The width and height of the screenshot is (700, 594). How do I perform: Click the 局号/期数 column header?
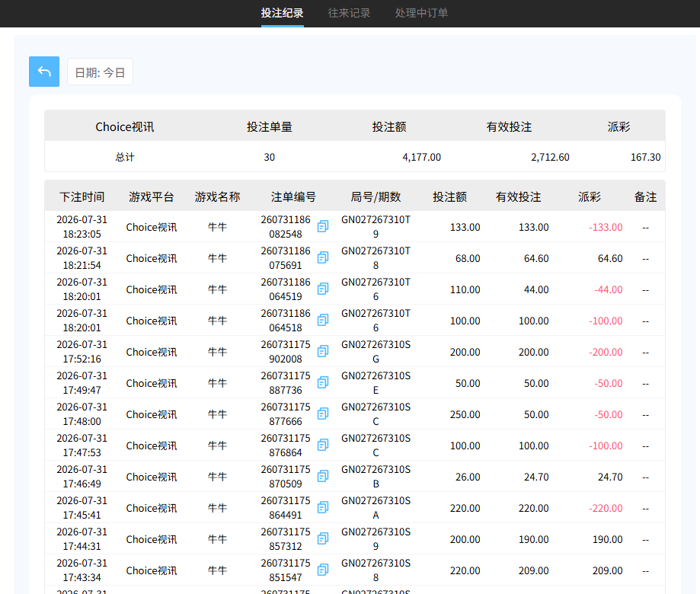click(376, 196)
